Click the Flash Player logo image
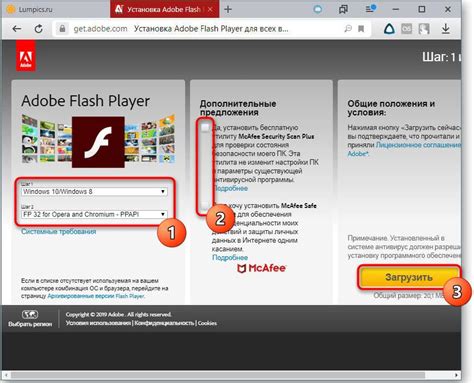Screen dimensions: 474x383 pyautogui.click(x=98, y=142)
